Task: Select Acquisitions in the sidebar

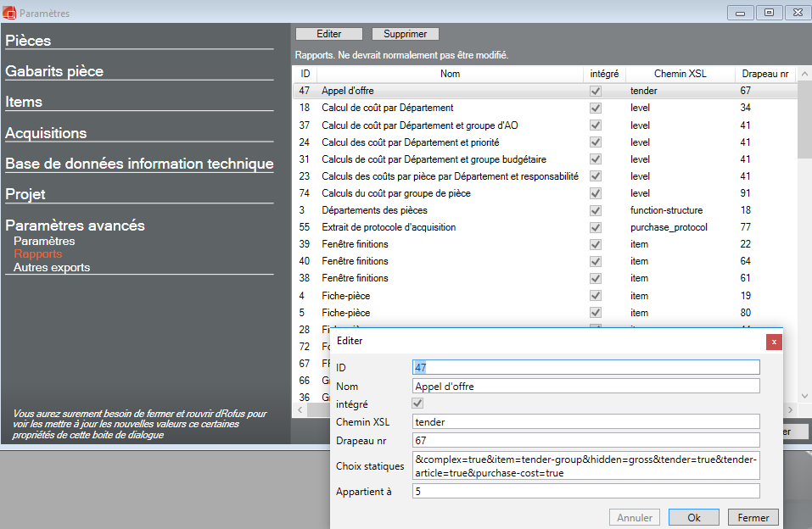Action: click(46, 133)
